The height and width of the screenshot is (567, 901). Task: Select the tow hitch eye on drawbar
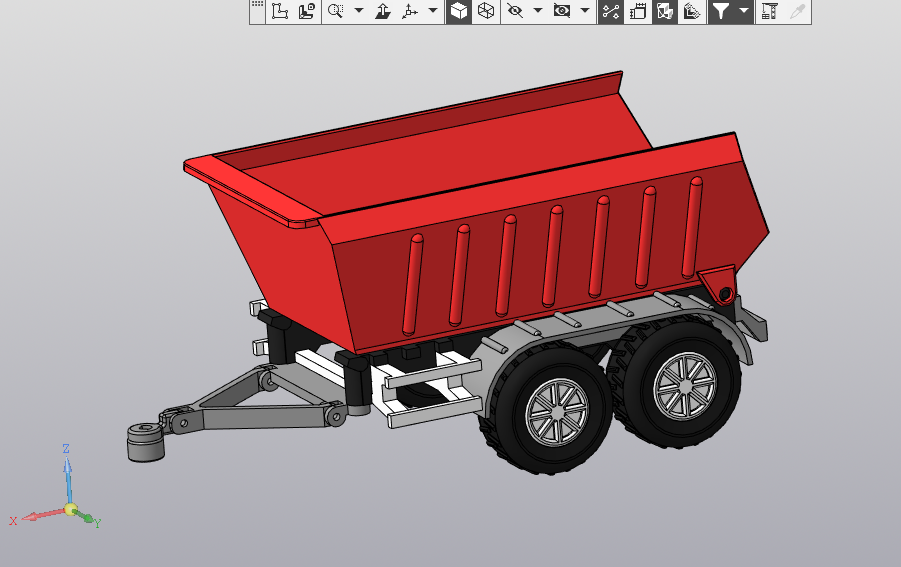click(x=146, y=441)
